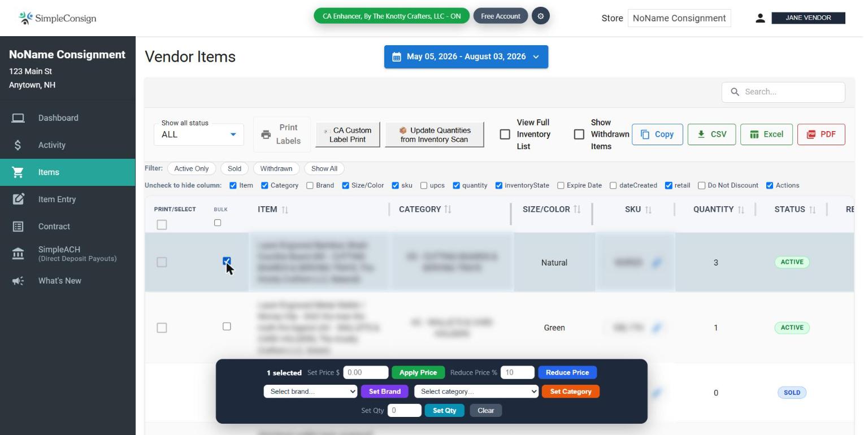Open Item Entry page
Viewport: 868px width, 435px height.
click(x=68, y=199)
